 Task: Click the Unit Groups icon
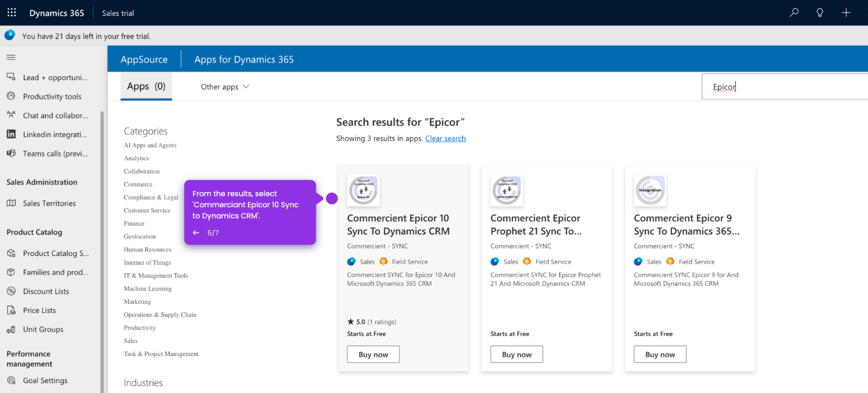click(11, 329)
